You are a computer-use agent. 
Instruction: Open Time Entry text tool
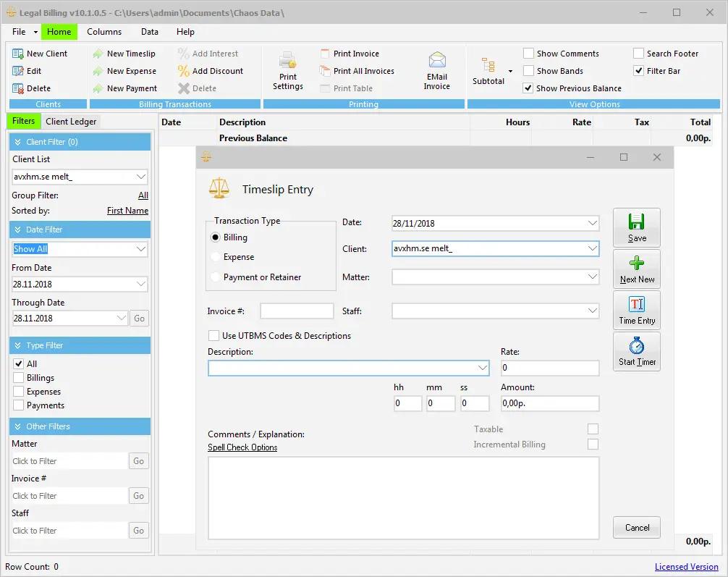coord(637,311)
